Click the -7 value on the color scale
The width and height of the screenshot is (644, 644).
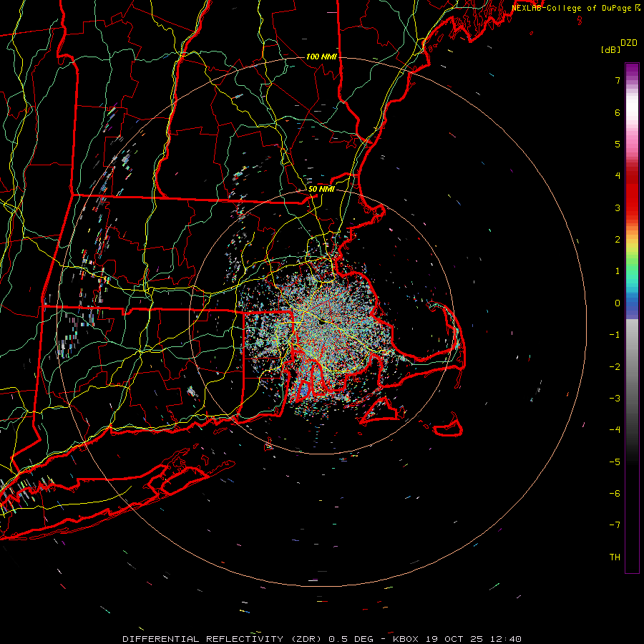pyautogui.click(x=615, y=525)
